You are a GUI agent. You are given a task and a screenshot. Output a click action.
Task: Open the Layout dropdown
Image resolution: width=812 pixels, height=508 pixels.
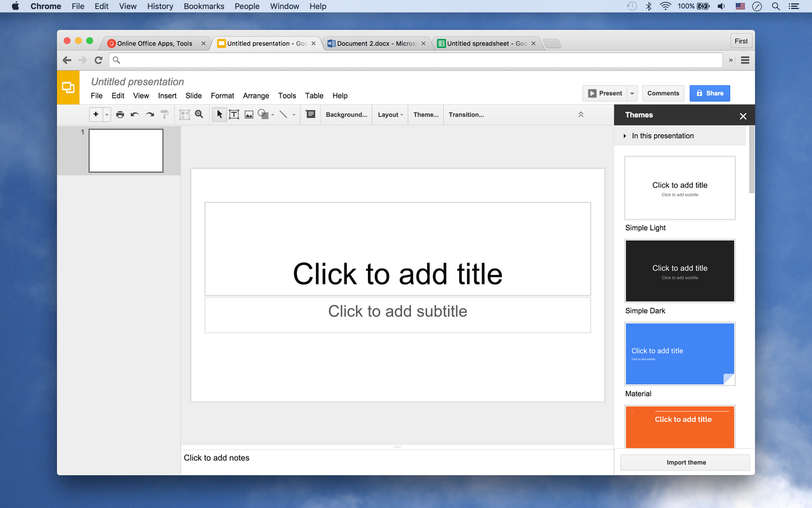390,114
